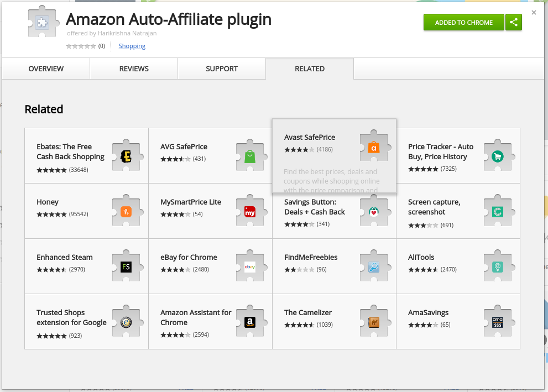Click the Savings Button extension icon
This screenshot has height=392, width=548.
point(374,211)
